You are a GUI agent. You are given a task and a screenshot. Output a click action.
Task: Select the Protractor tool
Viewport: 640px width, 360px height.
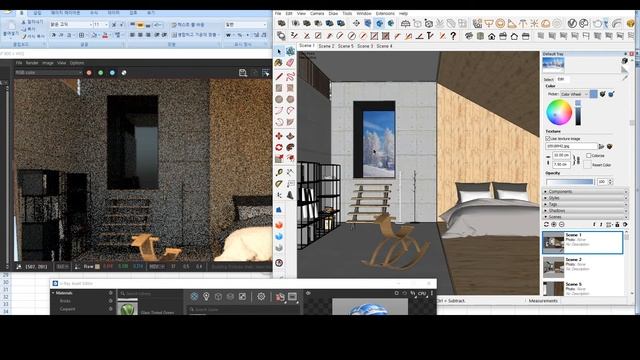click(279, 184)
